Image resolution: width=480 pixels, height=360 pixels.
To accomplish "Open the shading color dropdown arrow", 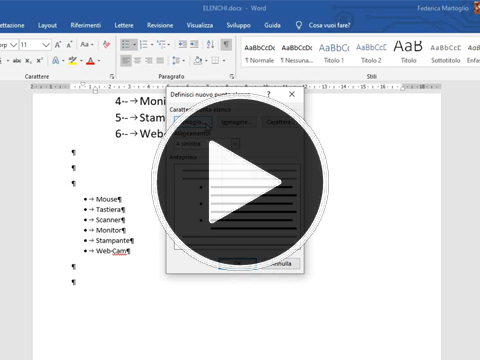I will 206,61.
